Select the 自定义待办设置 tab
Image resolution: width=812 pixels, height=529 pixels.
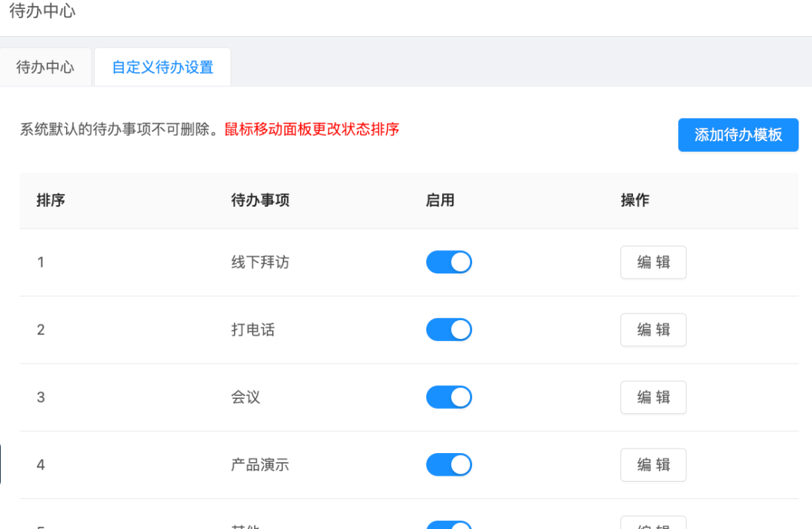point(162,67)
